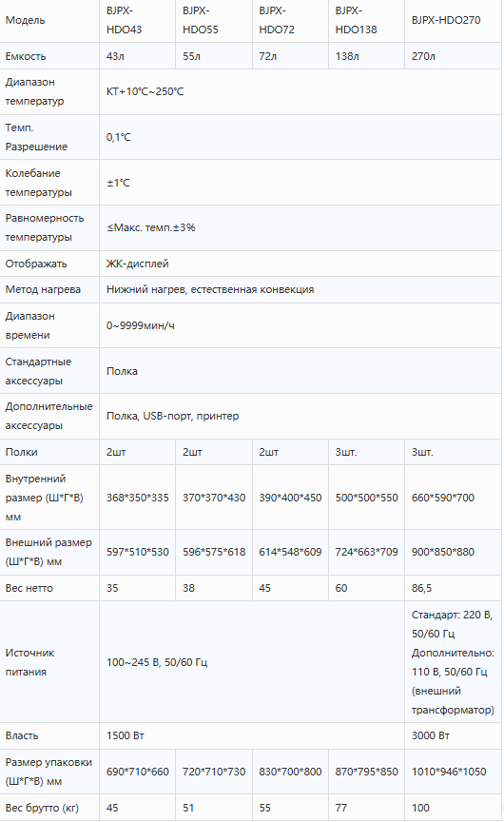Click the BJPX-HDO138 column header
Viewport: 504px width, 822px height.
366,20
